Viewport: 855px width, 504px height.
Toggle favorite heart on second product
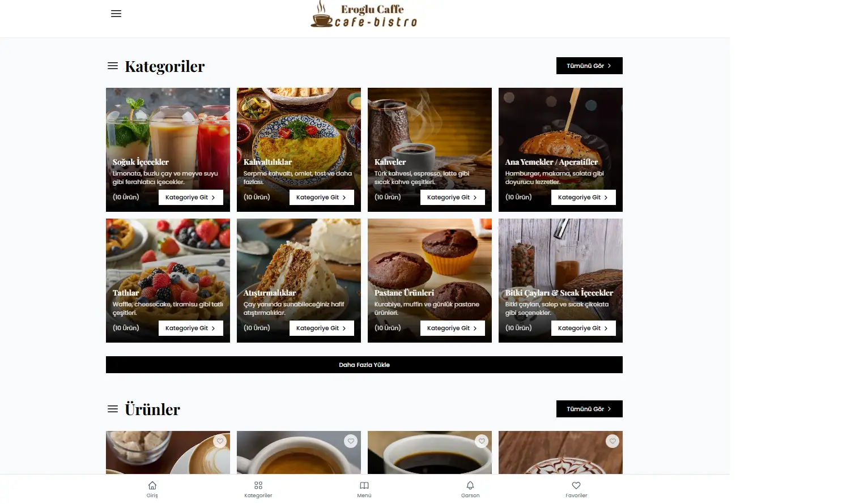click(x=351, y=441)
